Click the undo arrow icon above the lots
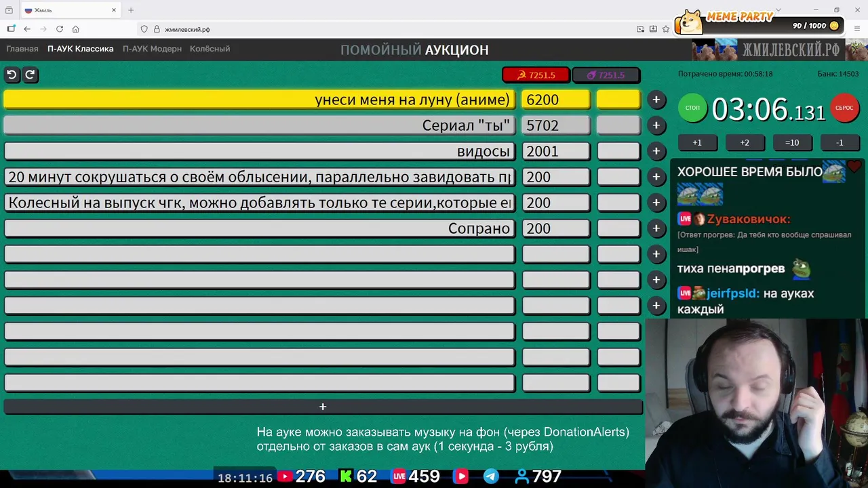868x488 pixels. point(12,75)
